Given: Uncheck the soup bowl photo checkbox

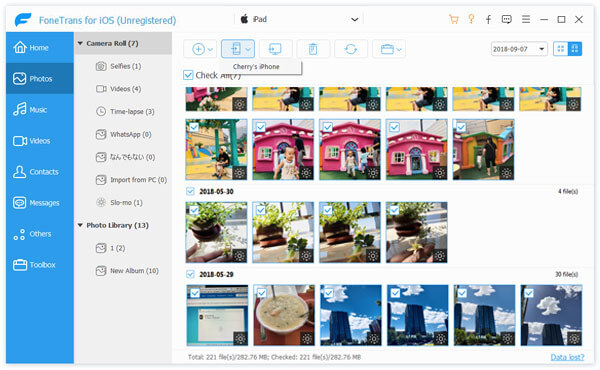Looking at the screenshot, I should pyautogui.click(x=261, y=293).
